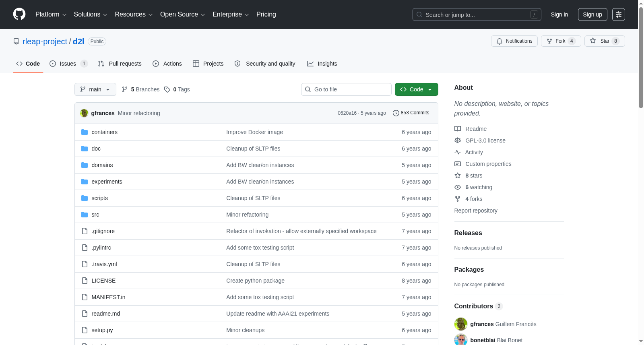Click the Search or jump to field
The image size is (644, 345).
pyautogui.click(x=477, y=14)
